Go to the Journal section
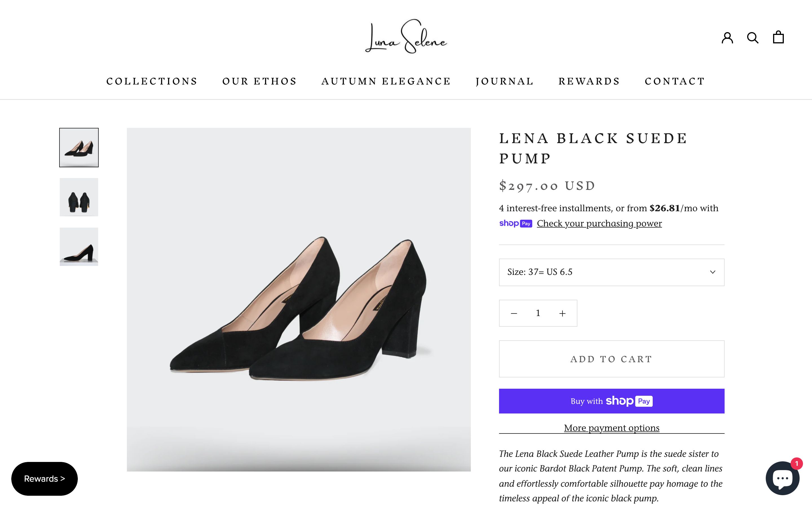The width and height of the screenshot is (812, 507). click(x=505, y=81)
